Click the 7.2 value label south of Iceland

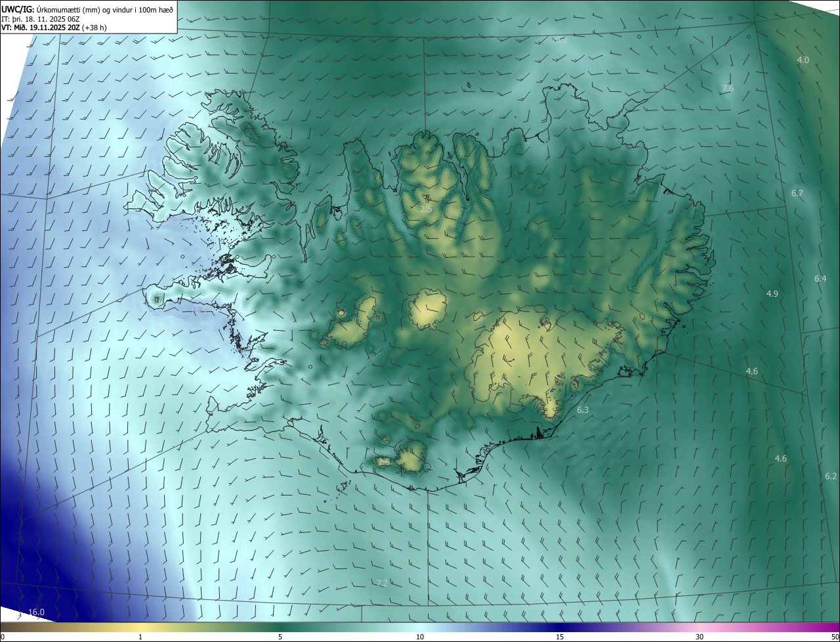click(383, 583)
